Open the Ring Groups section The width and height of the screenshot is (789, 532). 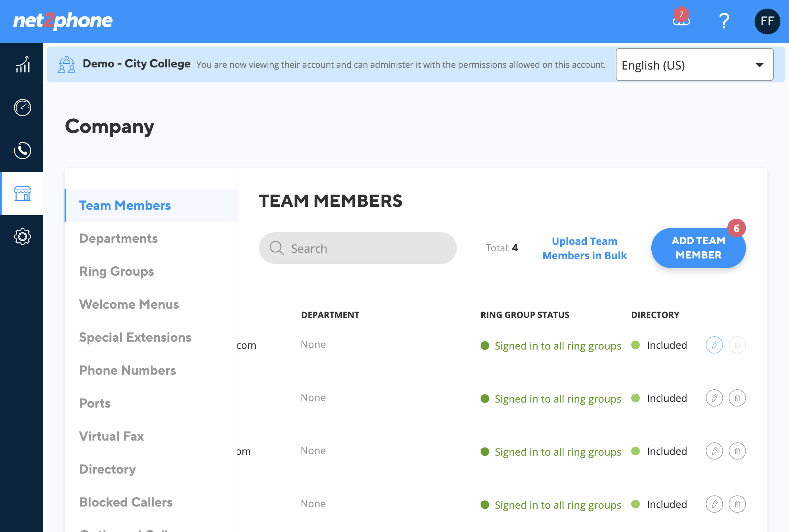tap(117, 271)
